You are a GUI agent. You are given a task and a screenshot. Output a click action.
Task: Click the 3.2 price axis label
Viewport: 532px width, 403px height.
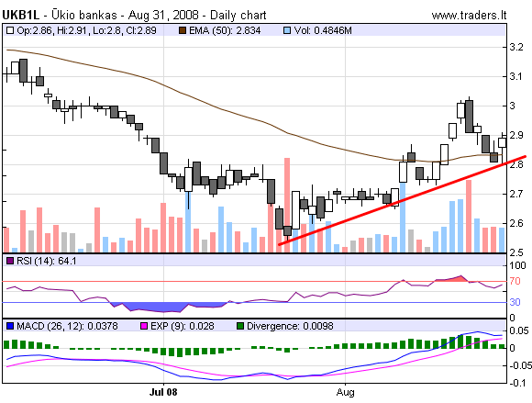(516, 47)
